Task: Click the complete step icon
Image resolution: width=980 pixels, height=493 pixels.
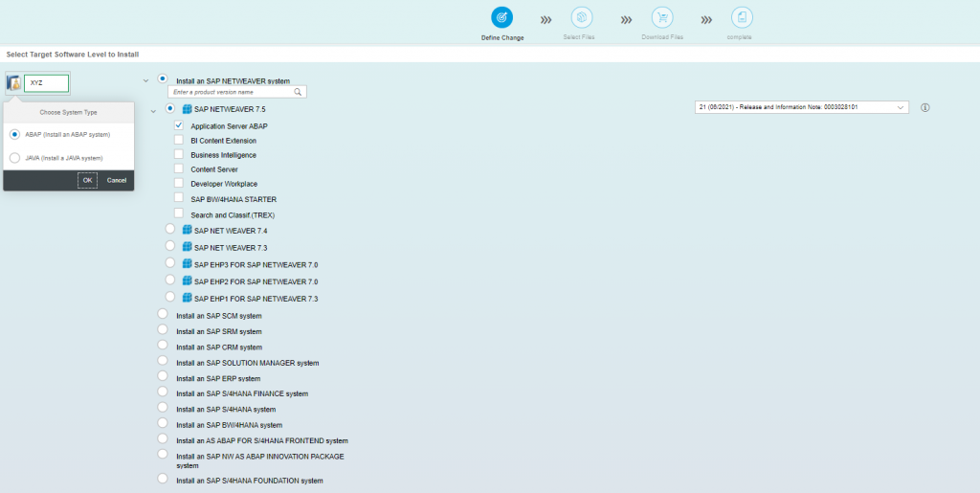Action: [742, 17]
